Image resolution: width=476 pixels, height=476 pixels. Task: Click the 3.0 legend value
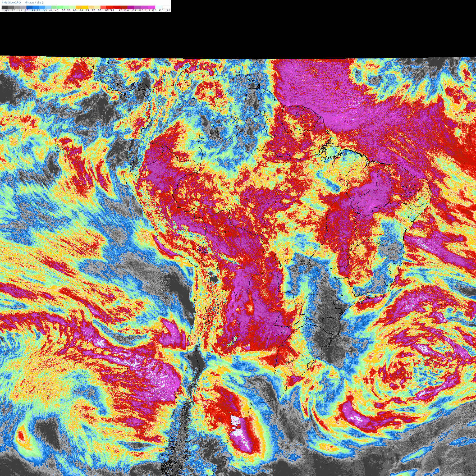[38, 10]
